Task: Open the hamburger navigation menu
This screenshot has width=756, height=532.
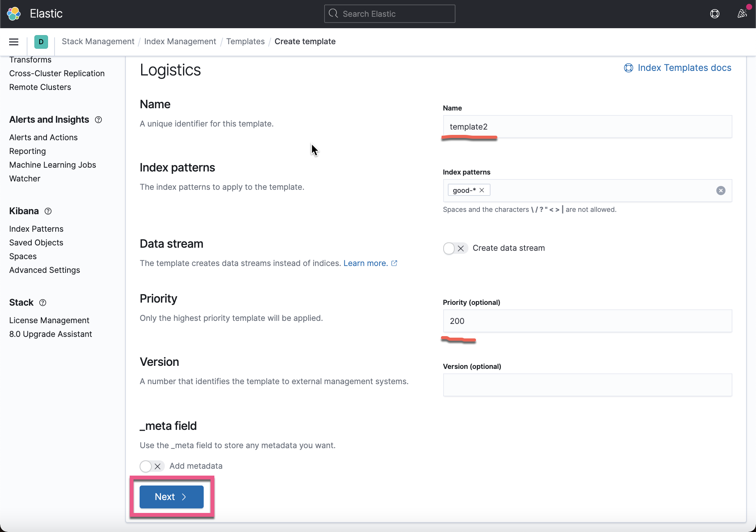Action: (x=13, y=42)
